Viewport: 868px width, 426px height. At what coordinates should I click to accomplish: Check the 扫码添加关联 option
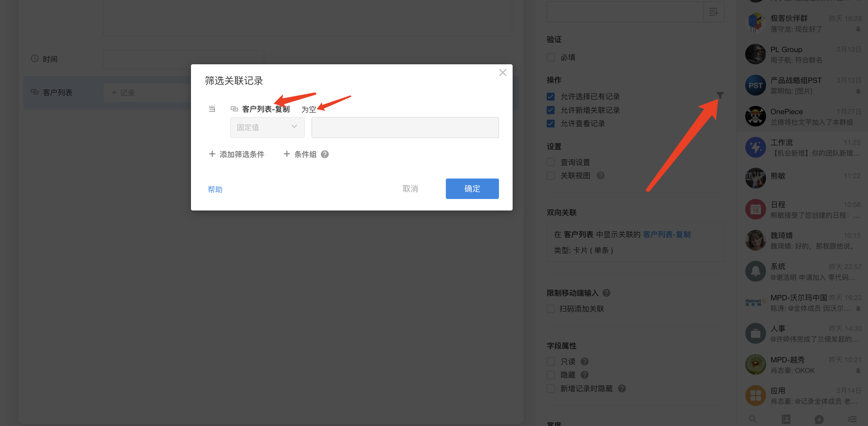coord(551,309)
